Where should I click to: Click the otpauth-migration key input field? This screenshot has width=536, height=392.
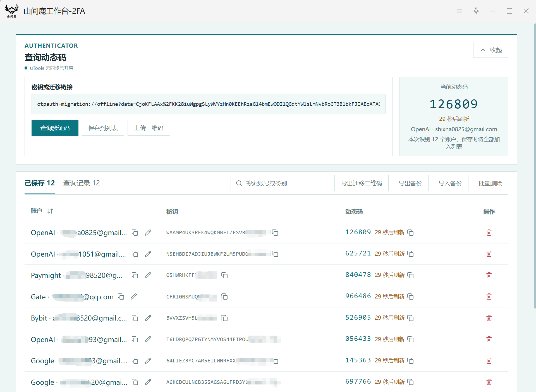point(209,104)
